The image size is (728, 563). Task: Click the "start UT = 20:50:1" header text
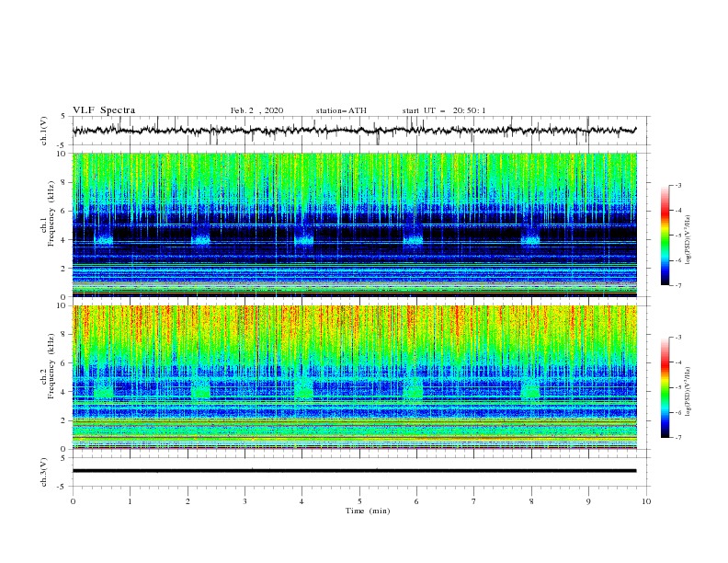point(444,110)
